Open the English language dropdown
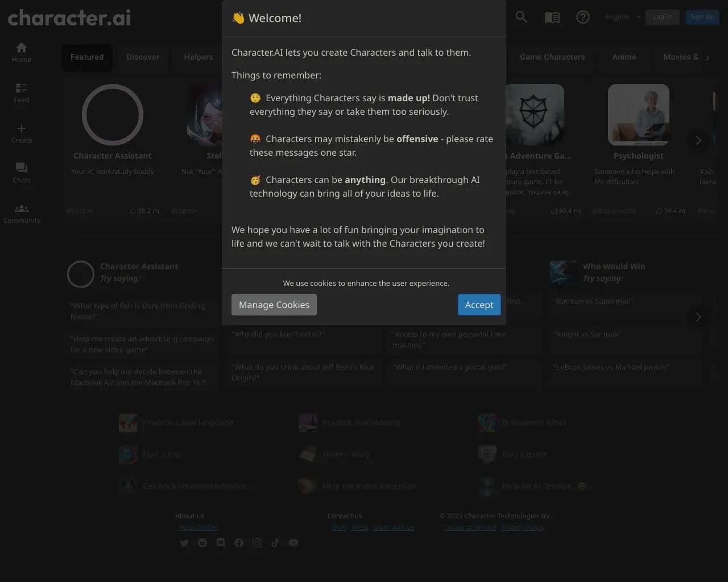728x582 pixels. 621,17
